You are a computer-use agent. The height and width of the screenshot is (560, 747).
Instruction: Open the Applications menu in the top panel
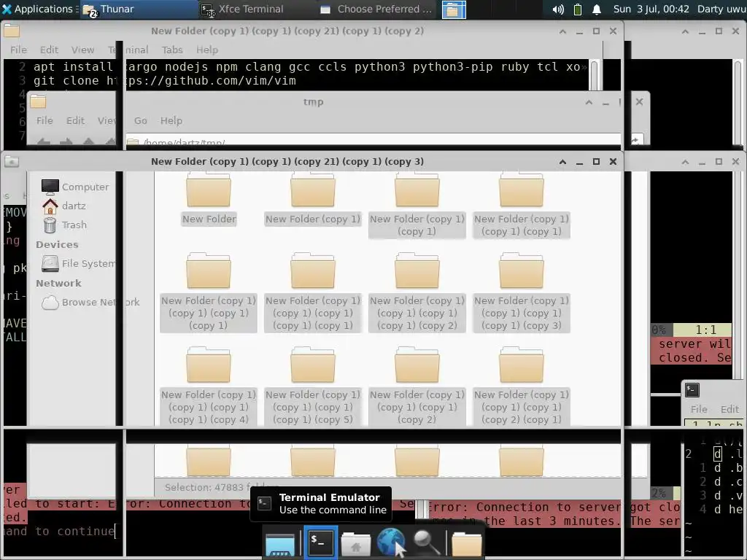tap(39, 9)
